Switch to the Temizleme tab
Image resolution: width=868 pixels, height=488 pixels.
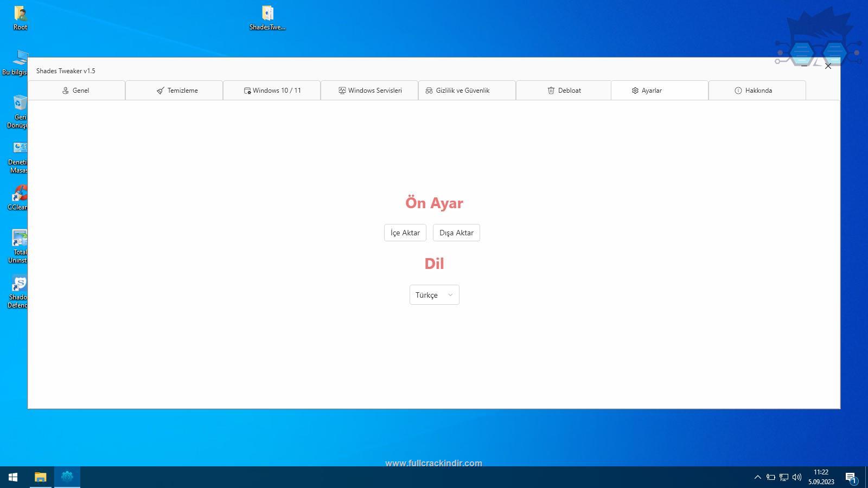coord(174,91)
